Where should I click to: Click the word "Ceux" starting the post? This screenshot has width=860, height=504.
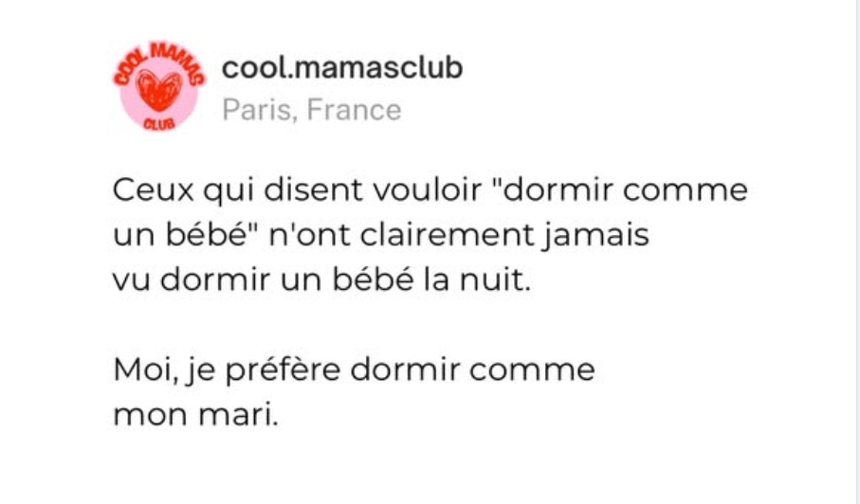click(154, 190)
